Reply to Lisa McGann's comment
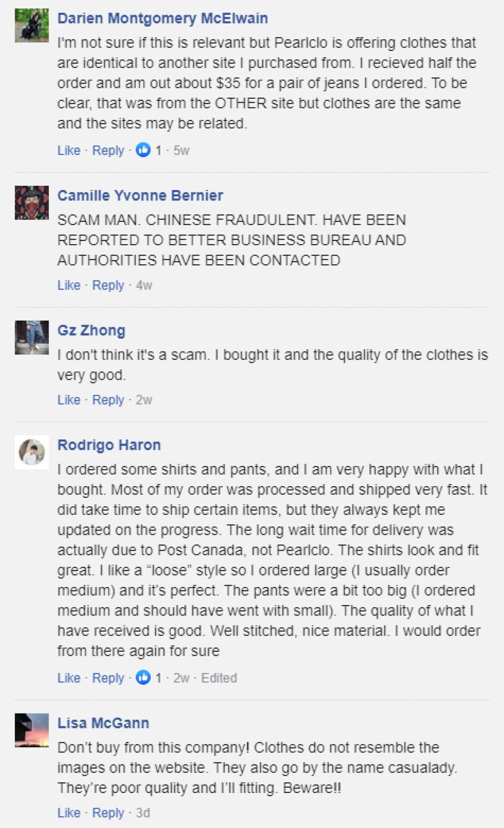 point(108,813)
